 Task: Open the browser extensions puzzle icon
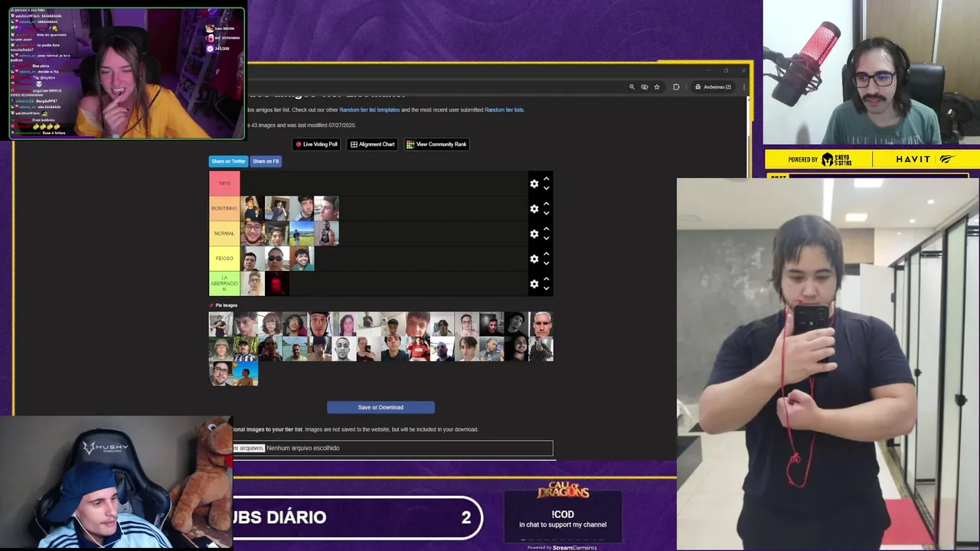click(x=676, y=87)
